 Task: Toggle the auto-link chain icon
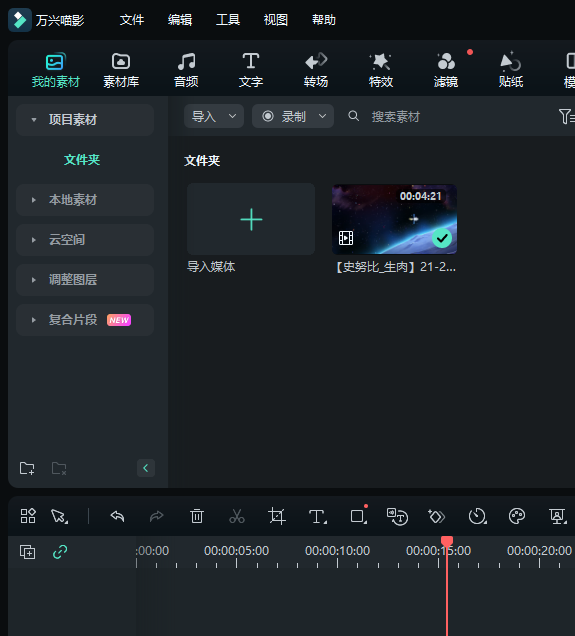tap(60, 552)
